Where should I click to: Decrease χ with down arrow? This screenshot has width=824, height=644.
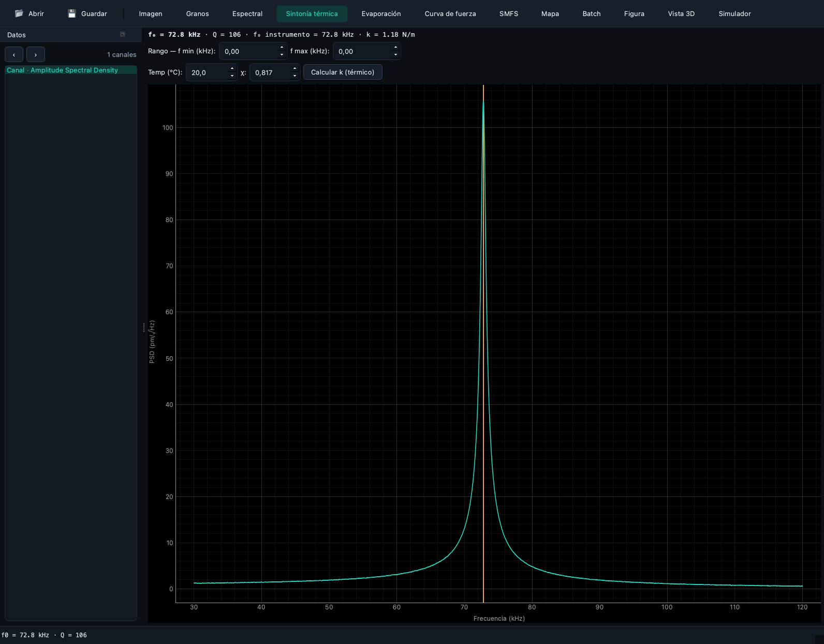coord(295,76)
